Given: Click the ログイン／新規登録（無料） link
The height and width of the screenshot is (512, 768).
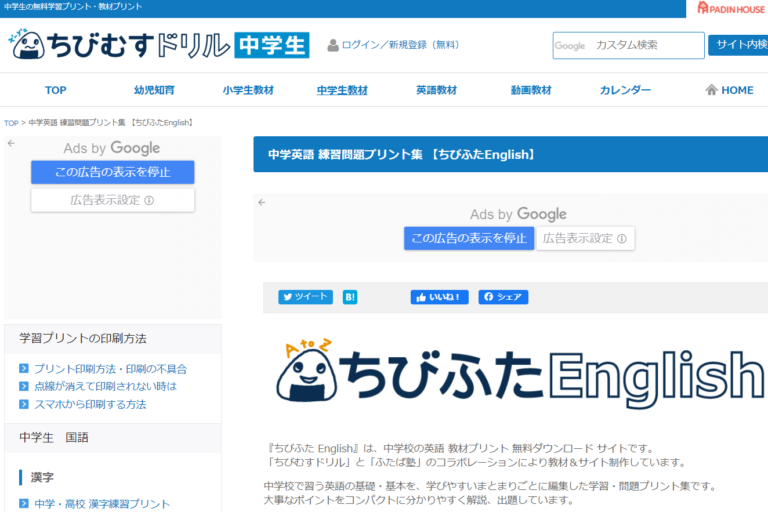Looking at the screenshot, I should click(x=401, y=45).
